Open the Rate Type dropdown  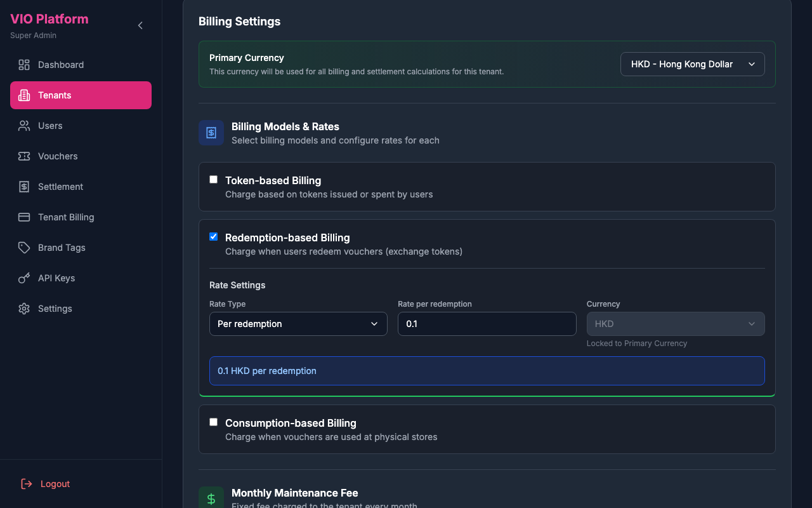point(298,323)
